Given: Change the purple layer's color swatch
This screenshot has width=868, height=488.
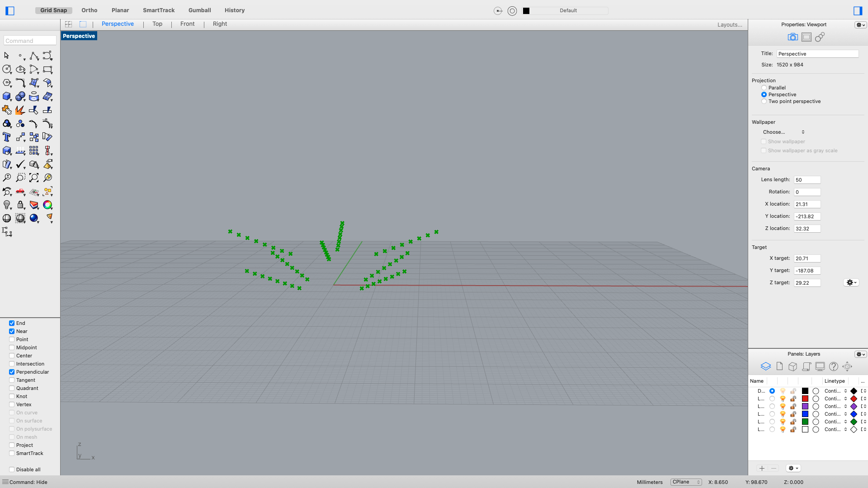Looking at the screenshot, I should pos(805,406).
